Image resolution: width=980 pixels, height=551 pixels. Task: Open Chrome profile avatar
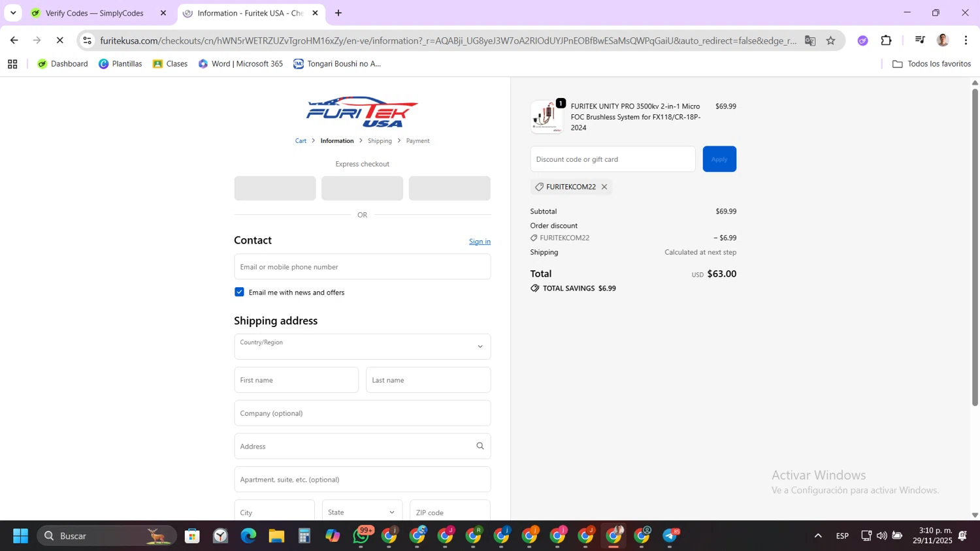click(x=942, y=40)
